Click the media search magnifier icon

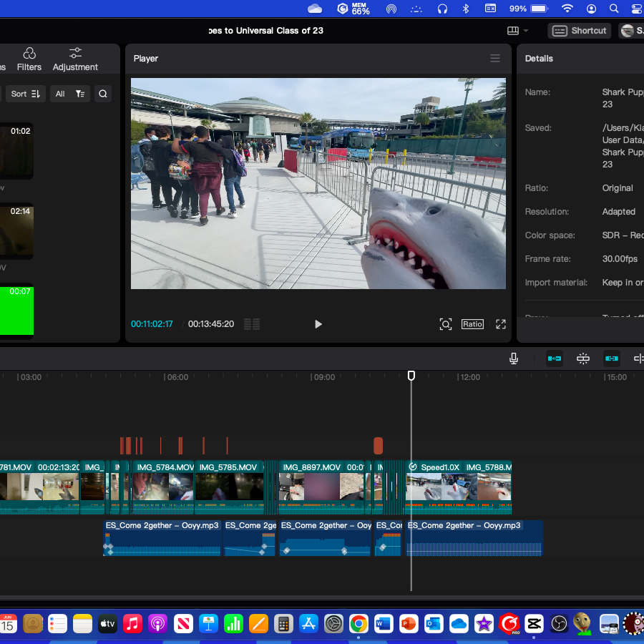tap(102, 94)
